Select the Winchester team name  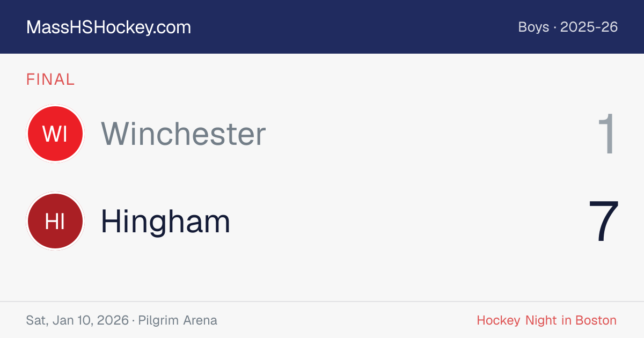[184, 134]
